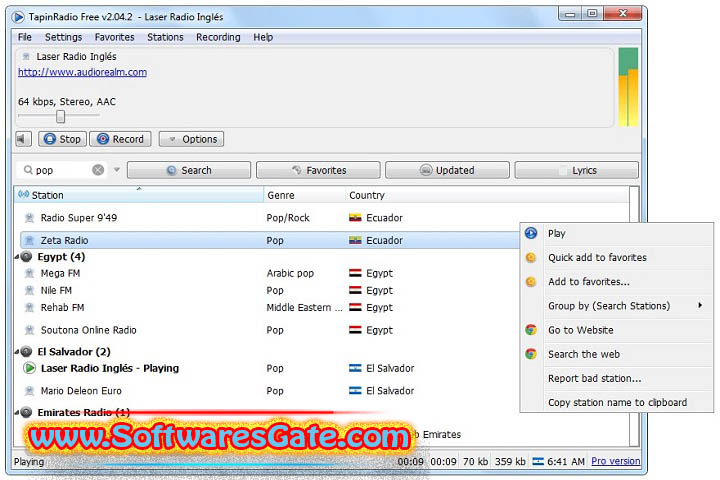Choose Report bad station... entry

[617, 378]
